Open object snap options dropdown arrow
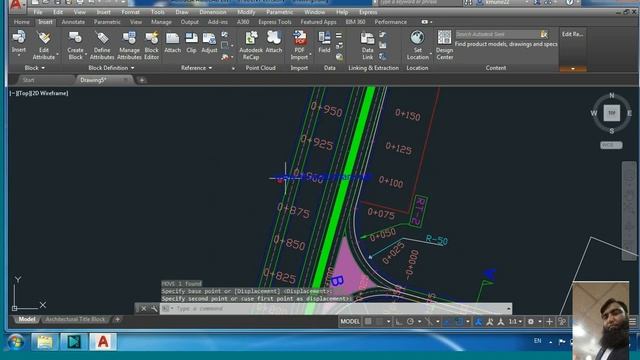 pos(468,322)
